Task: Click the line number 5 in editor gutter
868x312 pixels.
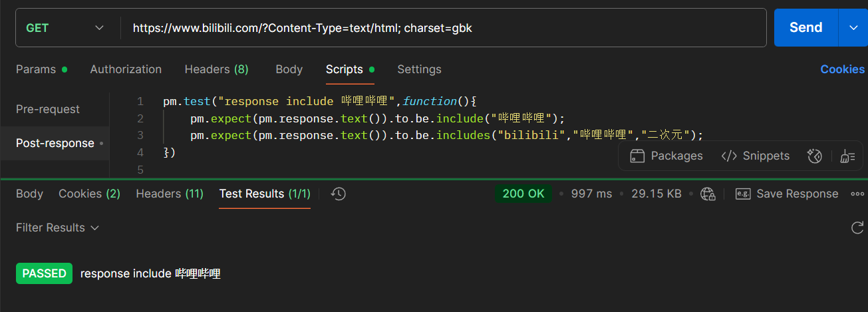Action: point(140,170)
